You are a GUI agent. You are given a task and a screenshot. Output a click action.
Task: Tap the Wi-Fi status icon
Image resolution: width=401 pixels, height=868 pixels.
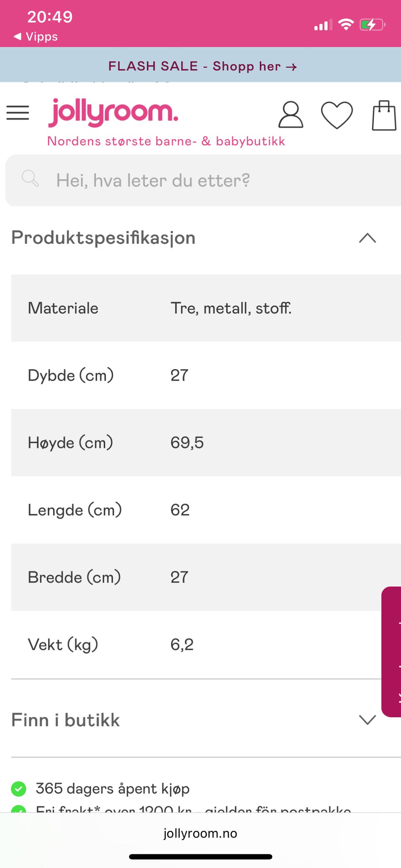click(x=346, y=25)
